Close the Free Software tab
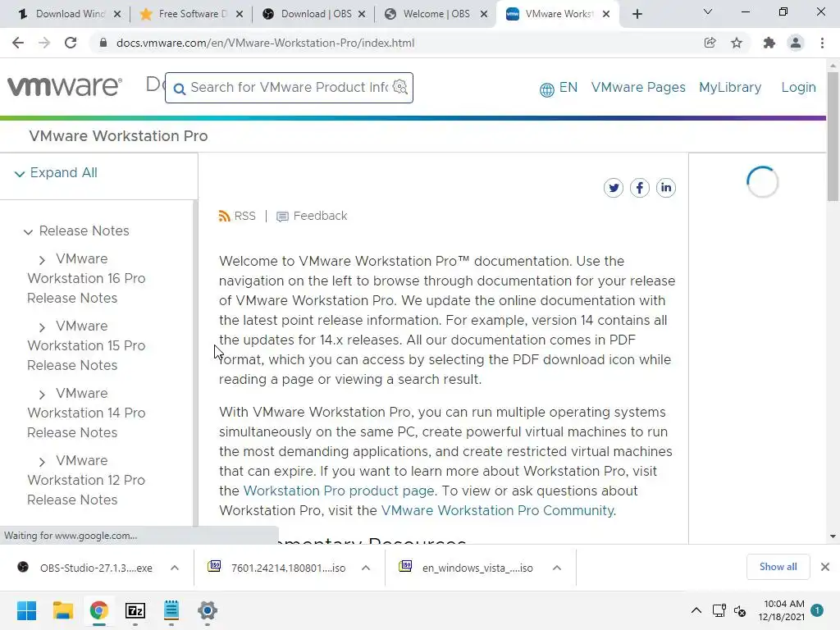This screenshot has height=630, width=840. pyautogui.click(x=240, y=15)
